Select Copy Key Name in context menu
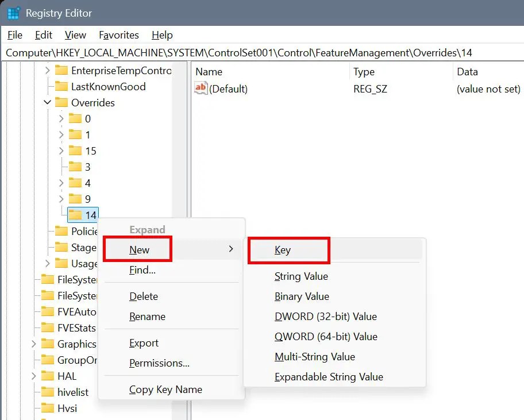Viewport: 524px width, 420px height. (171, 390)
